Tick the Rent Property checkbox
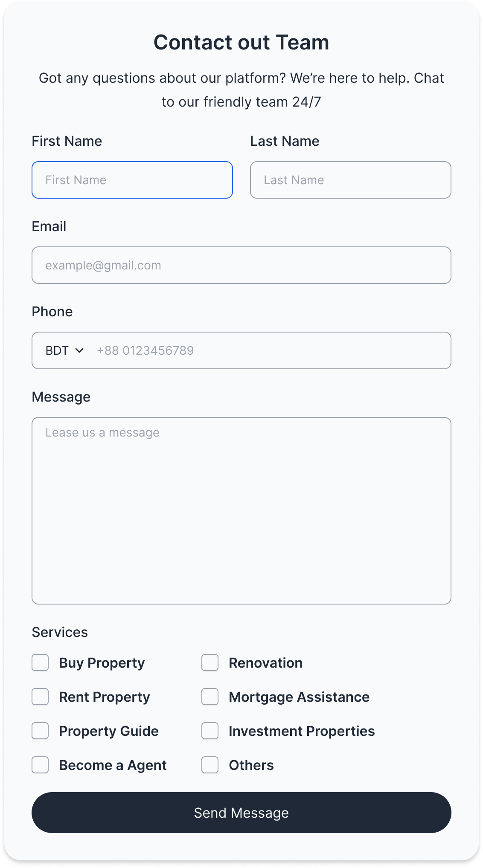 [x=40, y=697]
